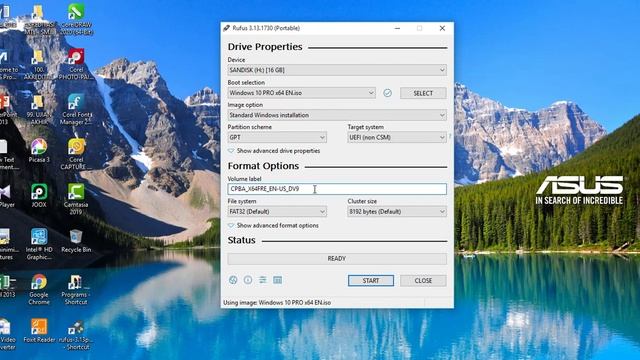Image resolution: width=640 pixels, height=360 pixels.
Task: Select the Google Chrome desktop icon
Action: coord(39,289)
